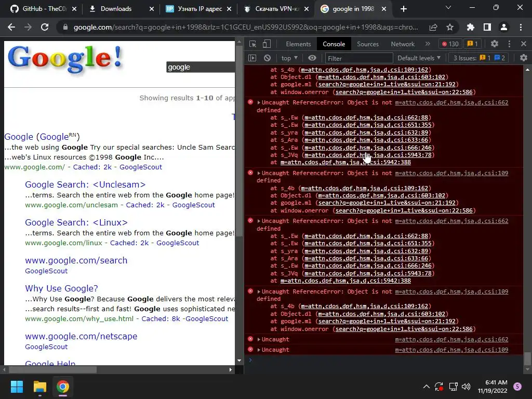Image resolution: width=532 pixels, height=399 pixels.
Task: Open source link csi:5943:78 in first error
Action: click(368, 155)
